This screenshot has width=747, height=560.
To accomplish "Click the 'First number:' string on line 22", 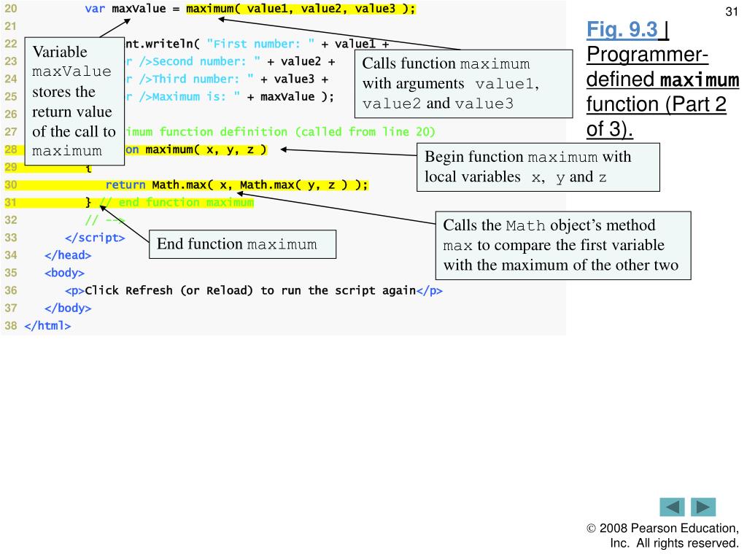I will click(260, 44).
